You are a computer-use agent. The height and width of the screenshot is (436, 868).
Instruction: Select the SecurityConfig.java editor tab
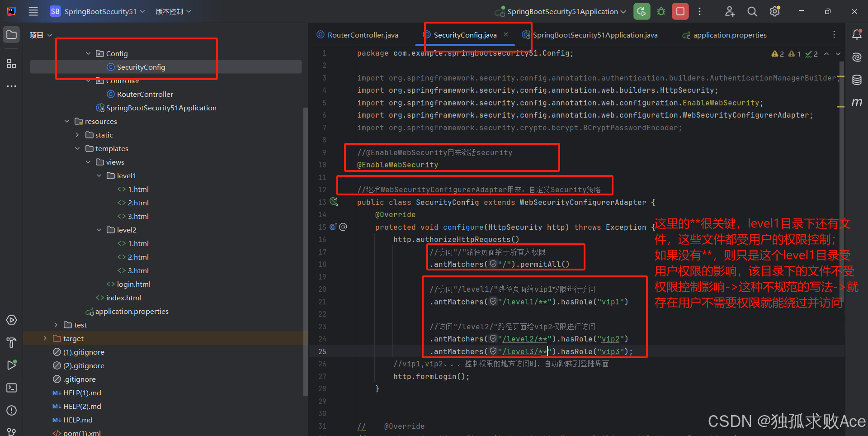pos(465,35)
